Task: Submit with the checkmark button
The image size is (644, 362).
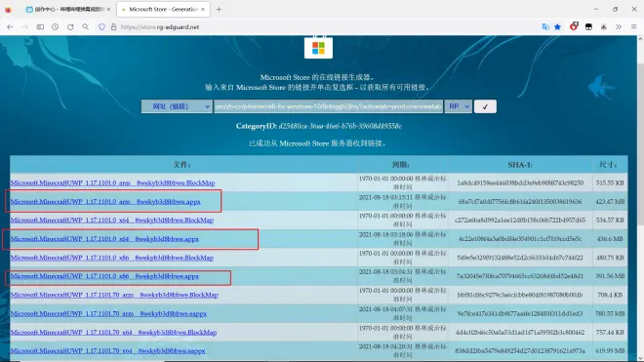Action: coord(485,106)
